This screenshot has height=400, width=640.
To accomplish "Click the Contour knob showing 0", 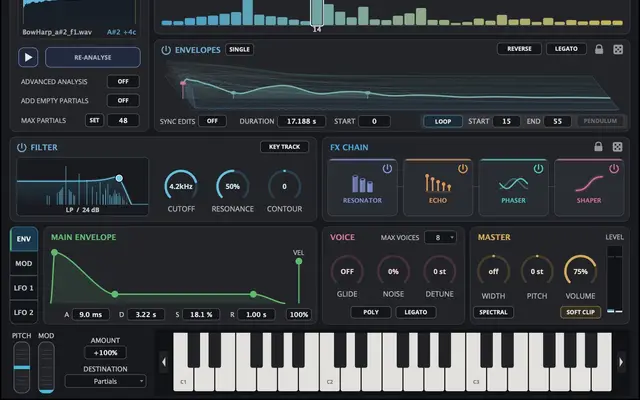I will [x=284, y=187].
